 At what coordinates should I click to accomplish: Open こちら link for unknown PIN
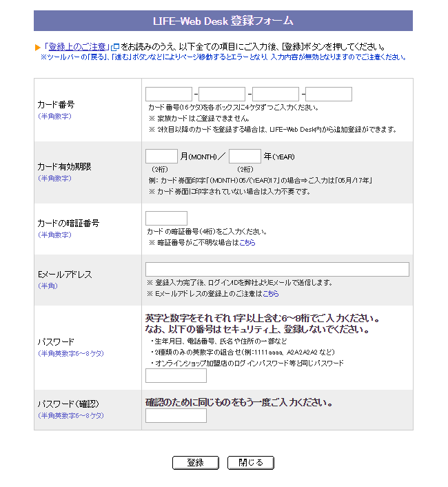coord(247,243)
